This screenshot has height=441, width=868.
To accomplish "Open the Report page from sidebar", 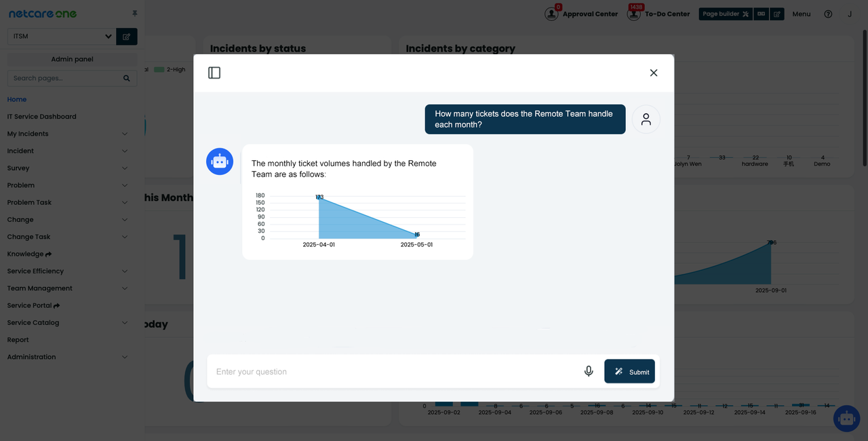I will click(18, 340).
